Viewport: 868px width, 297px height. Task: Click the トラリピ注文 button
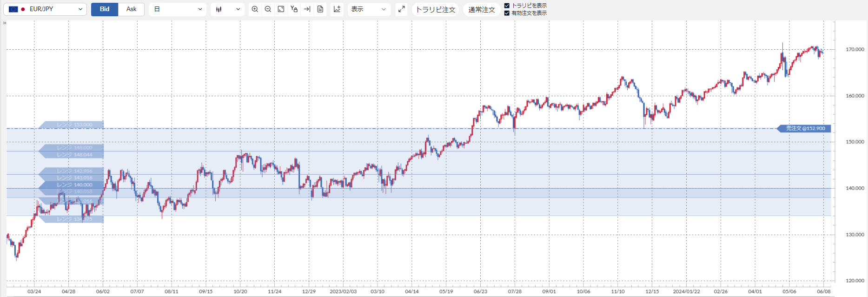436,9
